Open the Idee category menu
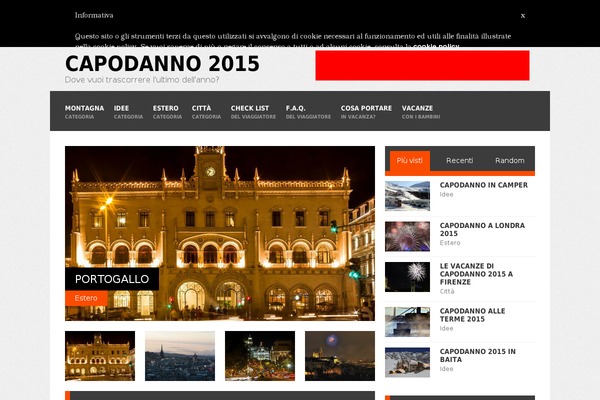Screen dimensions: 600x400 128,112
